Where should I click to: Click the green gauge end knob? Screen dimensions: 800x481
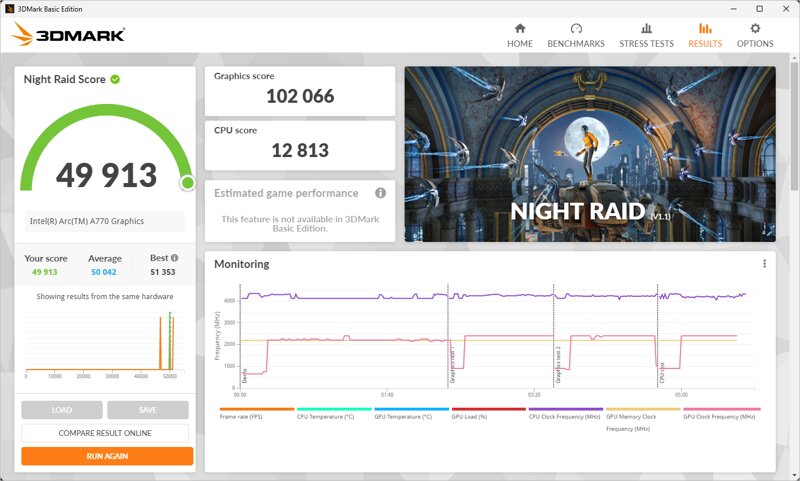coord(187,183)
